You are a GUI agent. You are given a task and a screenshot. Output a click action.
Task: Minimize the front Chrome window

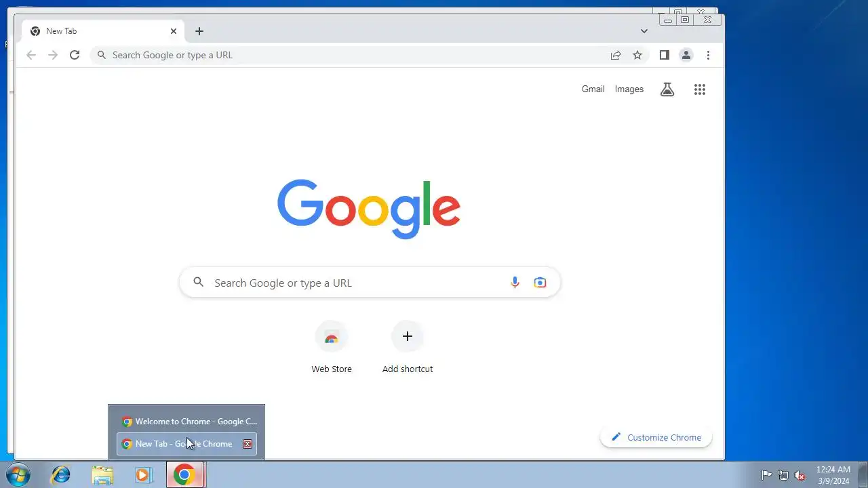click(668, 20)
